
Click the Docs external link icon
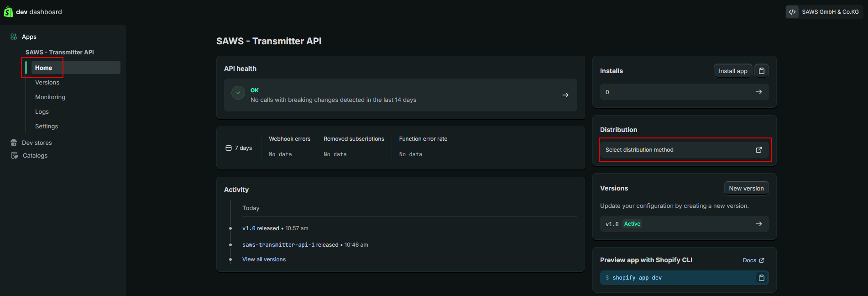[762, 260]
